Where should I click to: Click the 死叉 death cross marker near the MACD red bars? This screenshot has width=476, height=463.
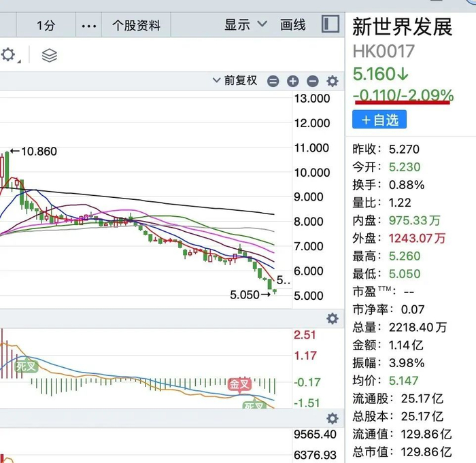27,366
